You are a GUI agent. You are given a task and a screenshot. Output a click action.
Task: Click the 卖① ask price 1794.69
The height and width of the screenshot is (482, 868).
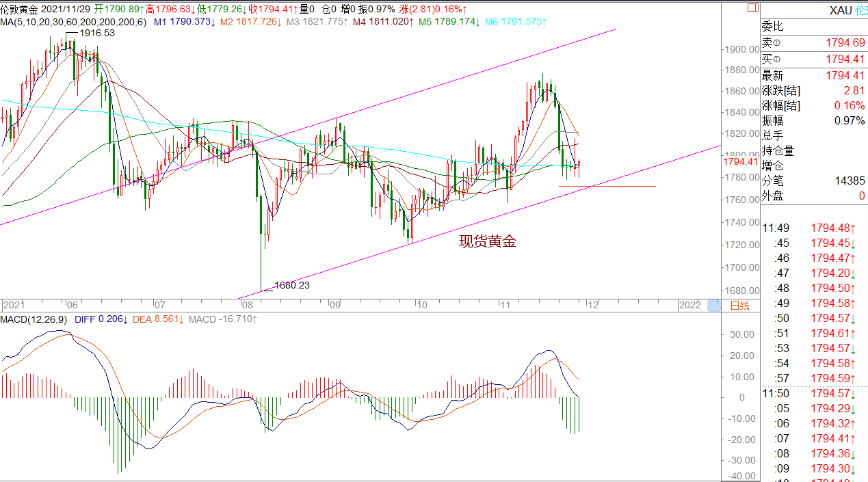[845, 43]
